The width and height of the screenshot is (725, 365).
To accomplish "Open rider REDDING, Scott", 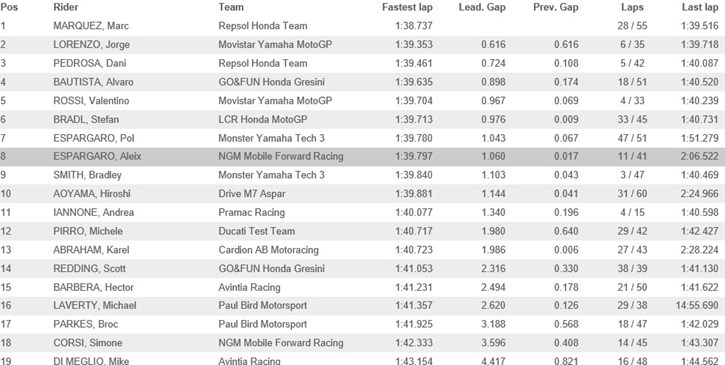I will pos(89,269).
